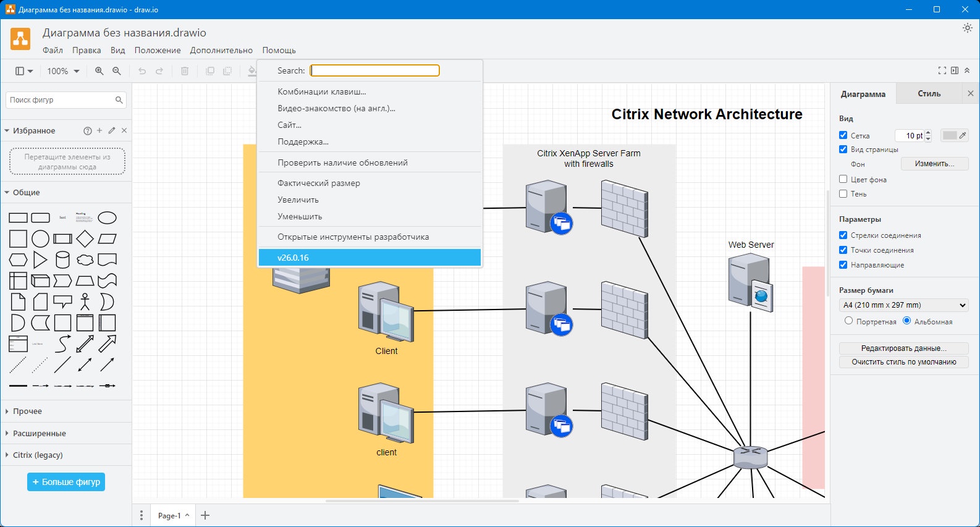Disable the Сетка grid checkbox
This screenshot has width=980, height=527.
(x=843, y=135)
